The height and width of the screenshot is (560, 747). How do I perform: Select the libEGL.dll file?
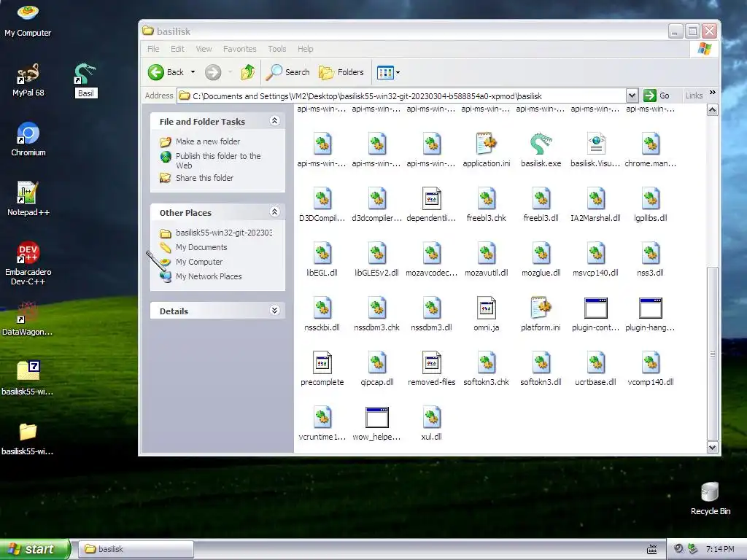pos(322,259)
